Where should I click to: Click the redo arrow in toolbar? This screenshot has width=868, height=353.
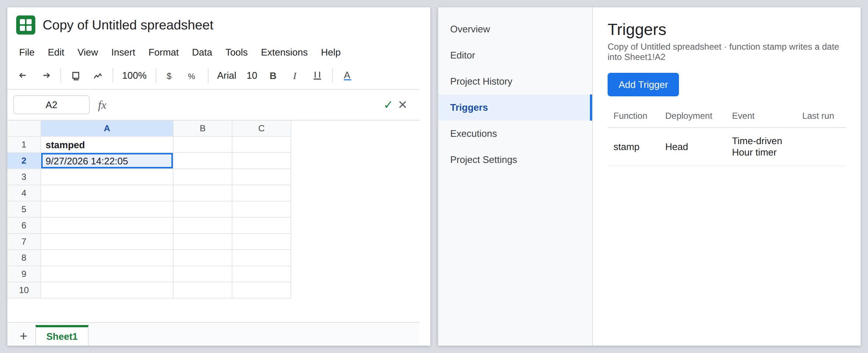click(46, 76)
